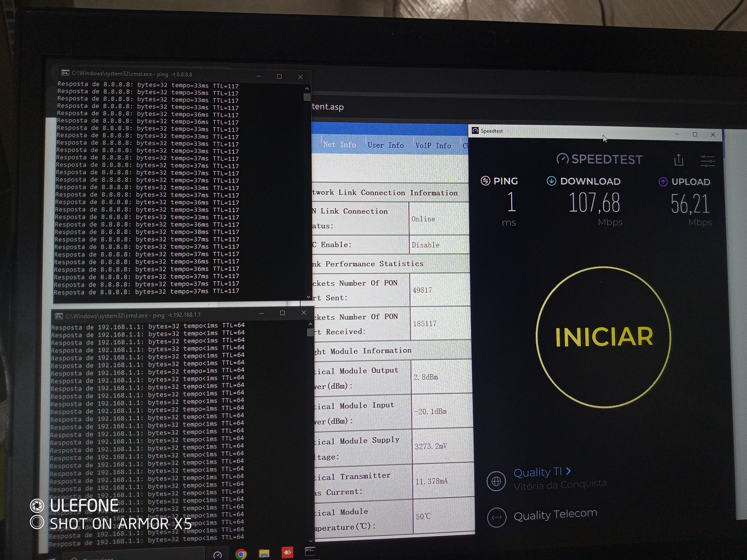Click the INICIAR speed test button
This screenshot has width=747, height=560.
pos(603,337)
